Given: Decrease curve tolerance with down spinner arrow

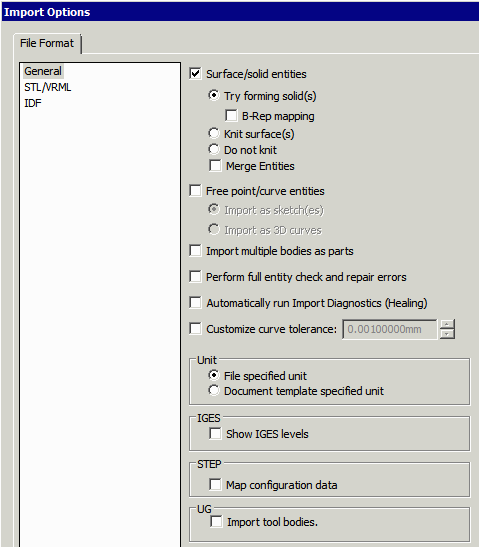Looking at the screenshot, I should (x=447, y=334).
